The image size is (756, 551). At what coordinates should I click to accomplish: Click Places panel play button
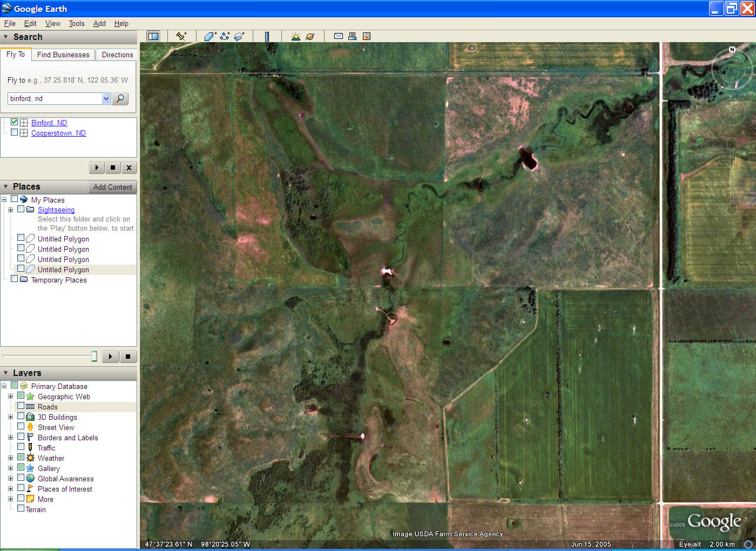point(110,357)
